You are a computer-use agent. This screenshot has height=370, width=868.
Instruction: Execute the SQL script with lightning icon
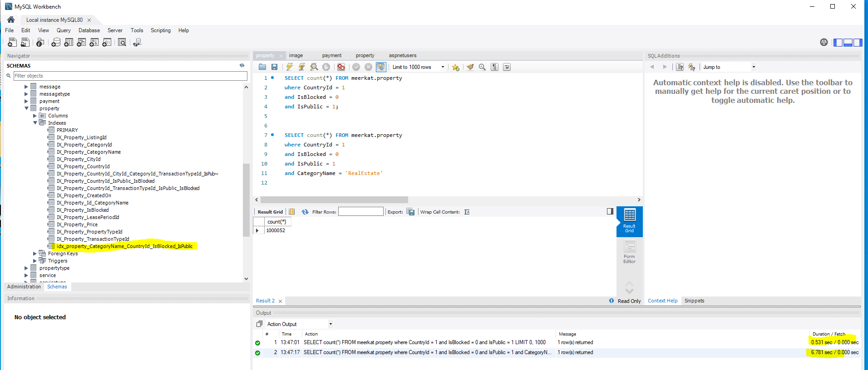tap(289, 67)
